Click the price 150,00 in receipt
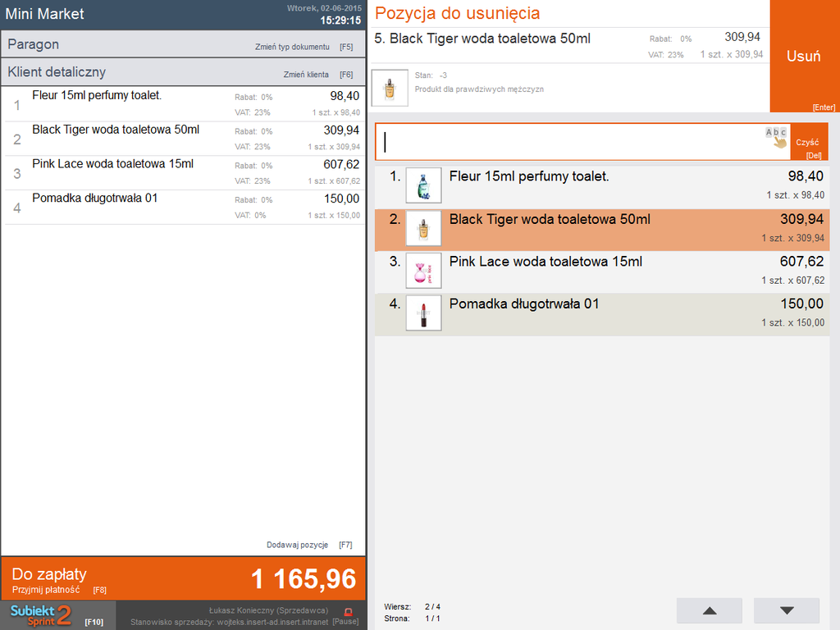Screen dimensions: 840x630 342,199
